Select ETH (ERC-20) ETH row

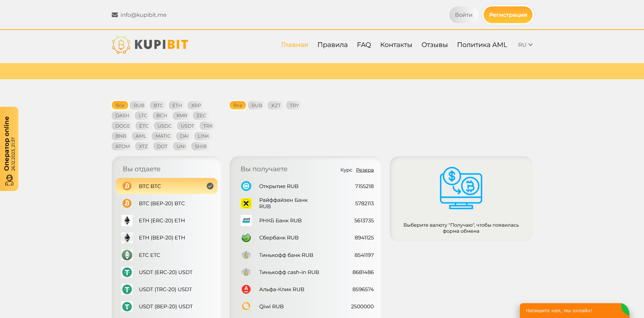coord(166,220)
